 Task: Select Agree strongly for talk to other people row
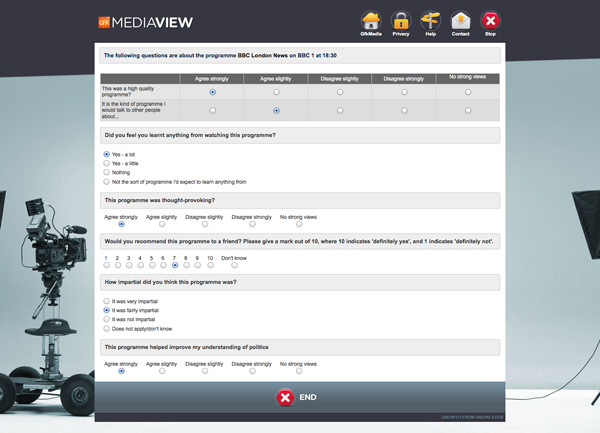coord(213,111)
